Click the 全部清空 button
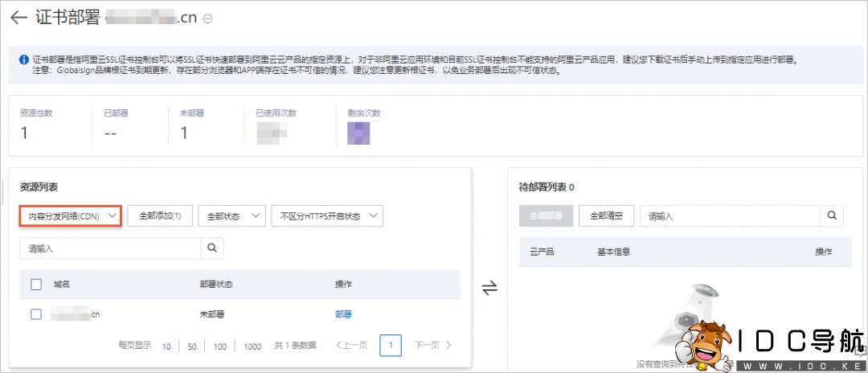This screenshot has height=373, width=868. click(x=606, y=215)
